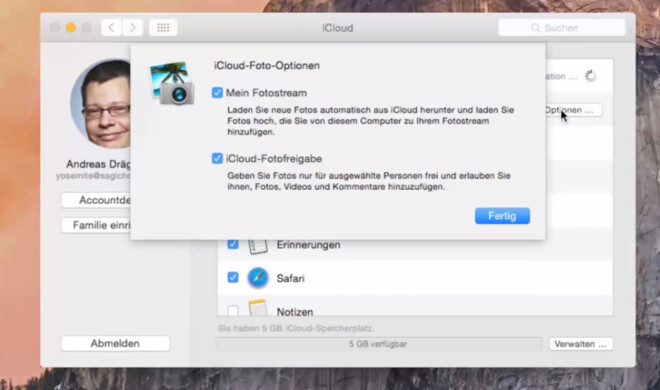
Task: Click the loading spinner icon
Action: [x=591, y=76]
